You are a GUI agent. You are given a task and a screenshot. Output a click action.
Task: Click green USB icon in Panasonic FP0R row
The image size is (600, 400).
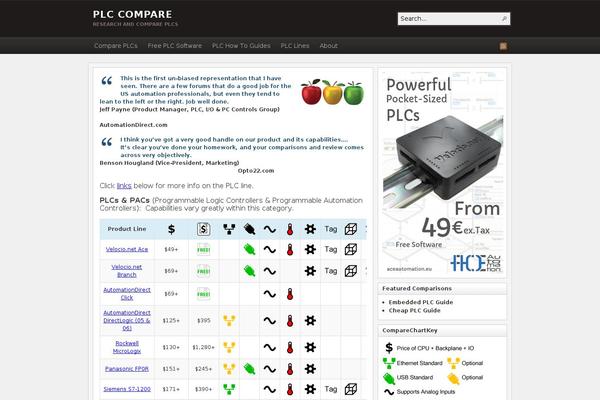click(x=249, y=369)
